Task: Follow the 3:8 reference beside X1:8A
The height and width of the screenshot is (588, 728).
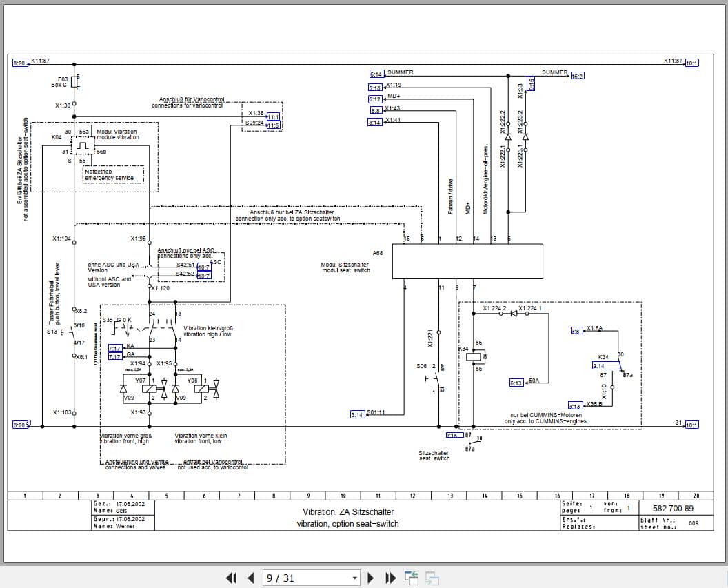Action: 576,330
